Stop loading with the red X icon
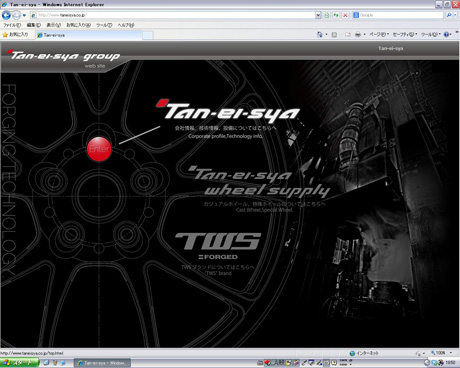This screenshot has height=368, width=460. tap(345, 15)
